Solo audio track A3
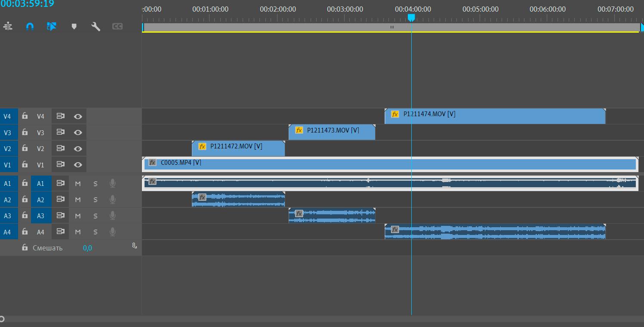This screenshot has height=327, width=644. tap(96, 216)
